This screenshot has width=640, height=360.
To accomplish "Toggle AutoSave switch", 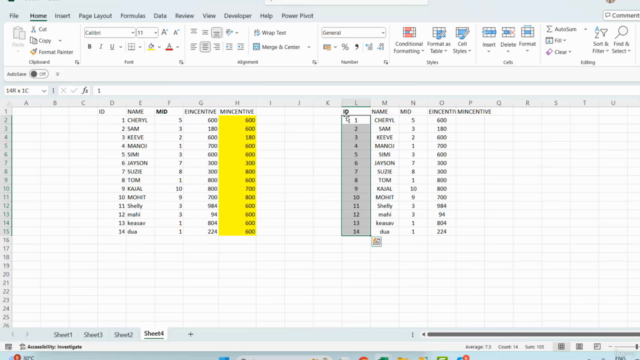I will [39, 74].
